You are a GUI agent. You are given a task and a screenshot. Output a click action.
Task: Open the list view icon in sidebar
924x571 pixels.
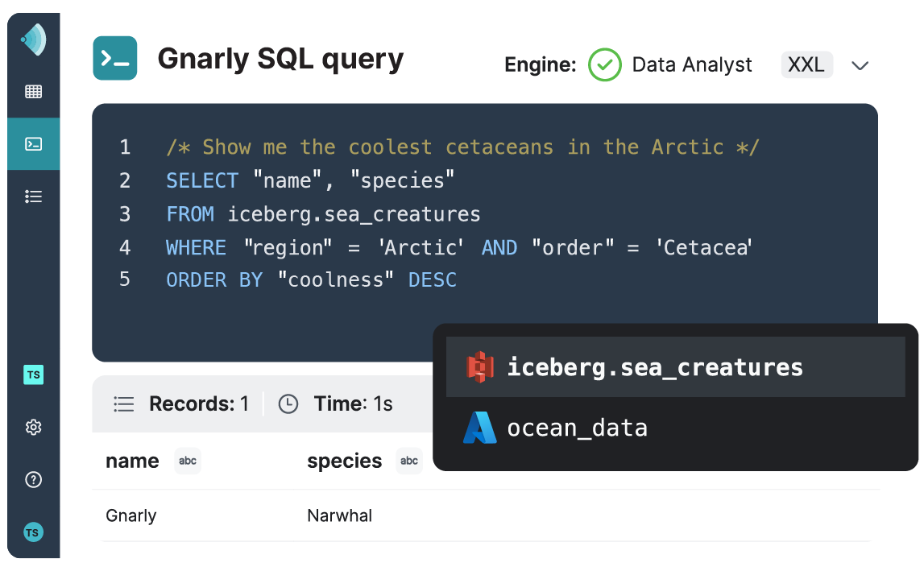[34, 197]
